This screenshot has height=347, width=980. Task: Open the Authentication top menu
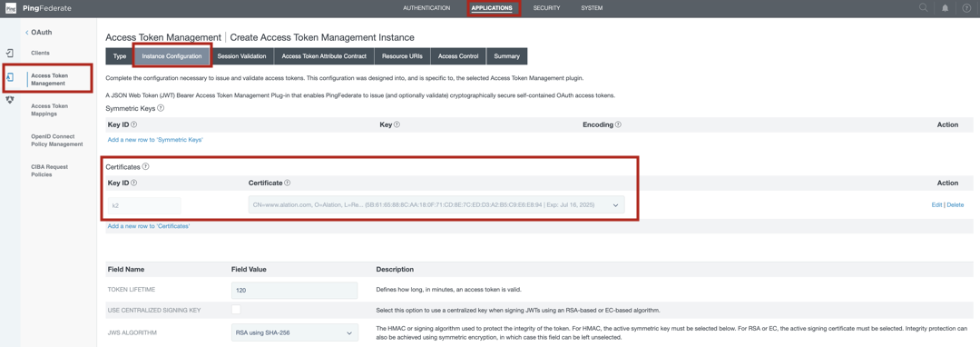click(x=426, y=8)
